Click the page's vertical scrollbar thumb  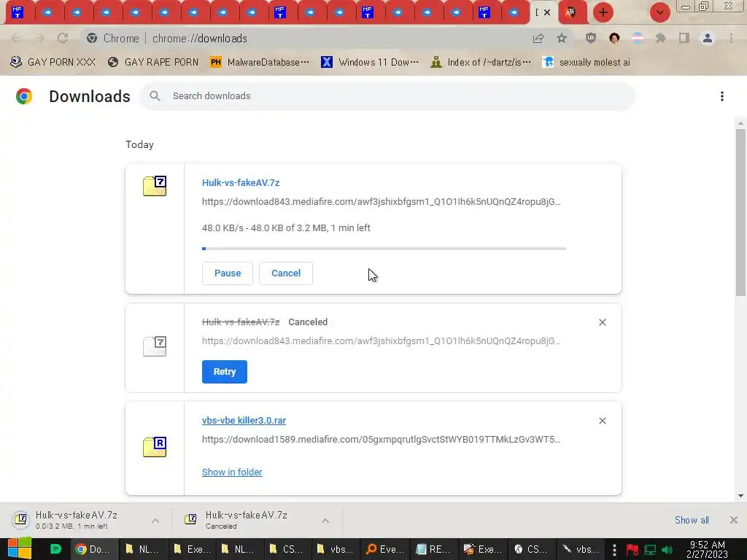tap(741, 213)
